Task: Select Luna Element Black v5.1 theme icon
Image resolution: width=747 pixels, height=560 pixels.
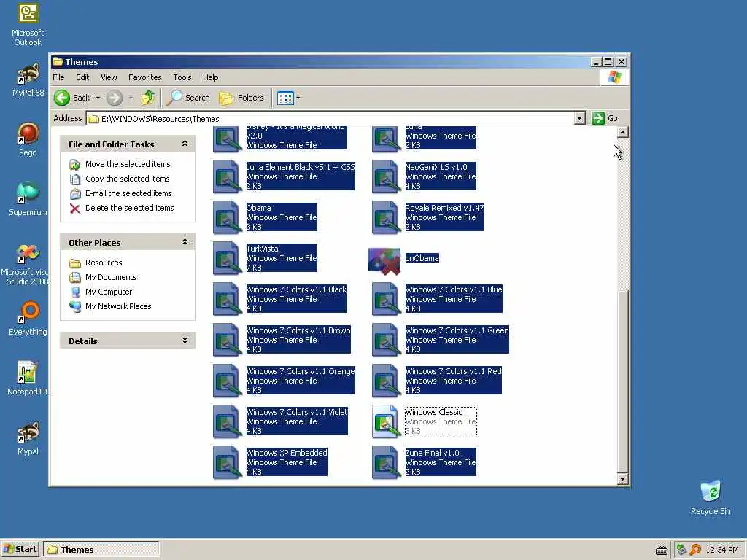Action: tap(228, 176)
